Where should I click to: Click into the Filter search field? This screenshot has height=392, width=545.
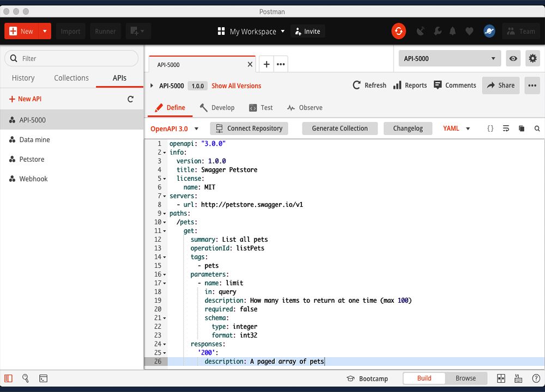pyautogui.click(x=71, y=58)
